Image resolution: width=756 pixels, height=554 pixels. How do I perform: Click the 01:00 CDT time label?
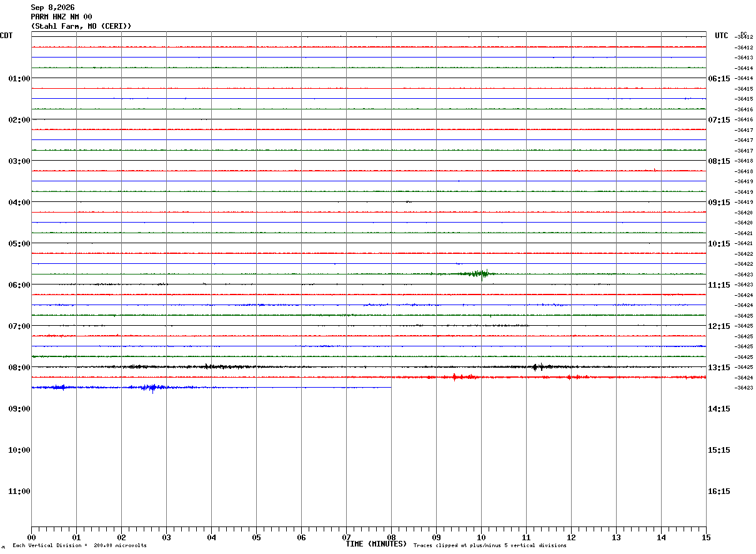pyautogui.click(x=19, y=78)
